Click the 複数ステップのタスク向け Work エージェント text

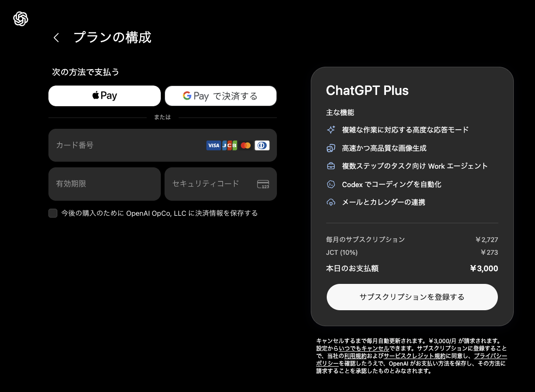[x=415, y=166]
